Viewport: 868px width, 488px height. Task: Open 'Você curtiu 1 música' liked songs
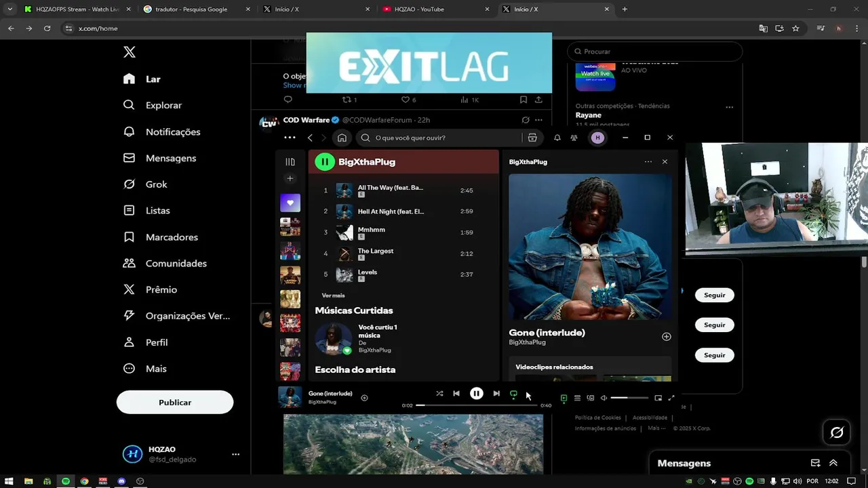pos(377,331)
